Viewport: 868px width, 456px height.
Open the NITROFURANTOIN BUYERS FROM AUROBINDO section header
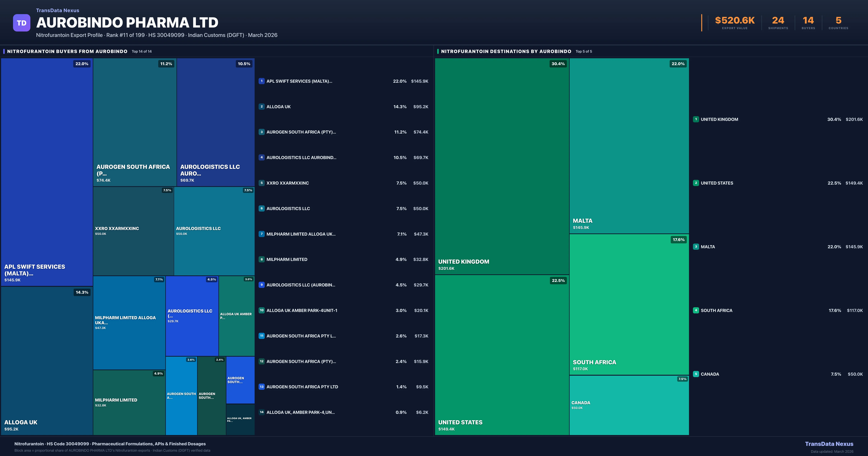coord(67,51)
